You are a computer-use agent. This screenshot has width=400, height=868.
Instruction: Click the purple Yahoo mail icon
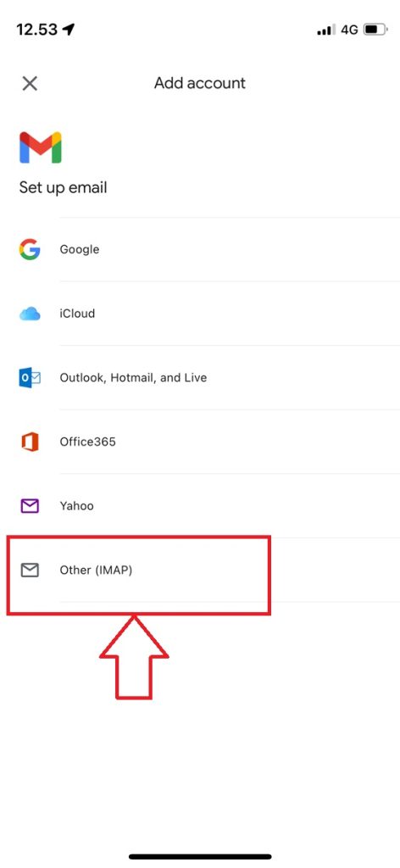point(30,506)
